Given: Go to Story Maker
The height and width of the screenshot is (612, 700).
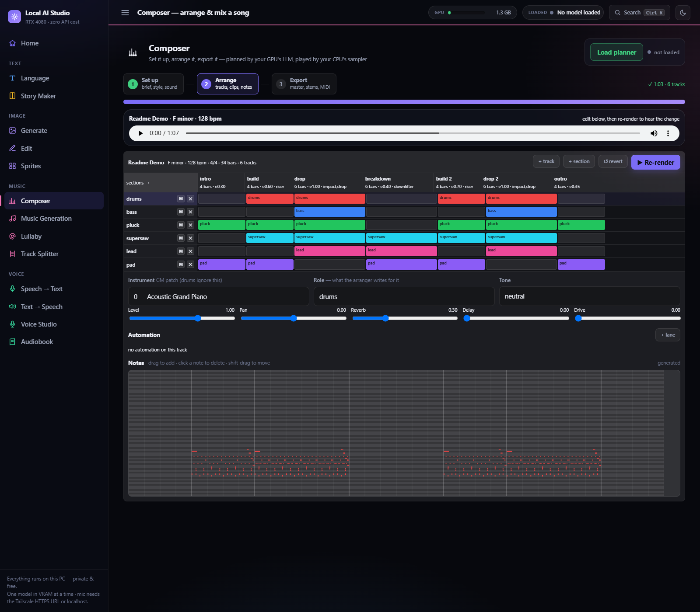Looking at the screenshot, I should pos(54,96).
